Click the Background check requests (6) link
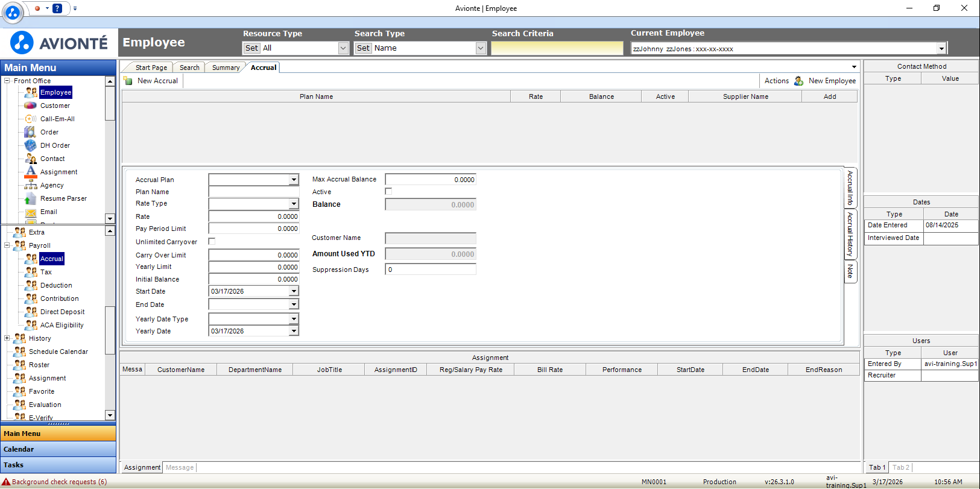Viewport: 980px width, 489px height. click(59, 482)
